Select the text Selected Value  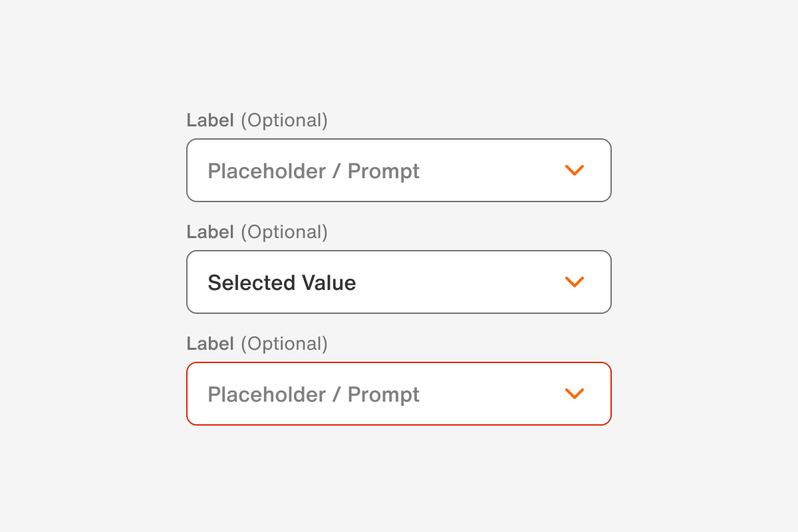click(x=282, y=282)
